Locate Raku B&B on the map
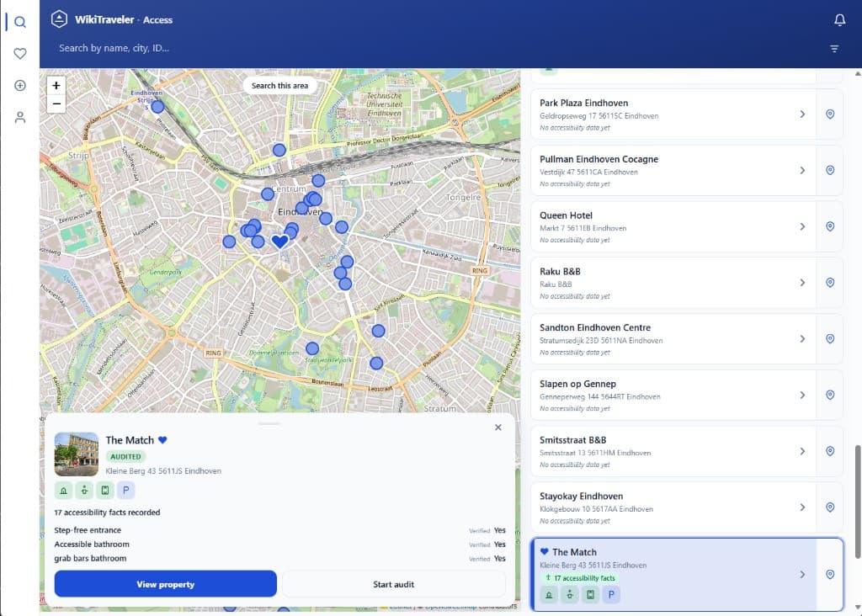This screenshot has width=862, height=616. 829,283
